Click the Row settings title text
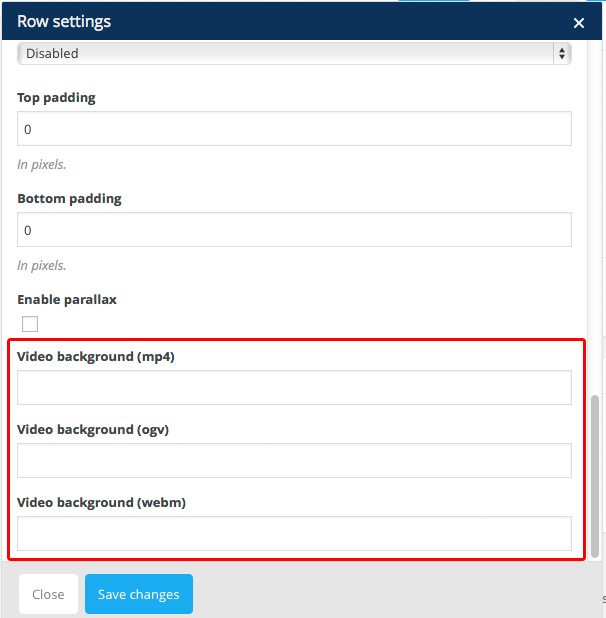Viewport: 606px width, 618px height. [64, 21]
